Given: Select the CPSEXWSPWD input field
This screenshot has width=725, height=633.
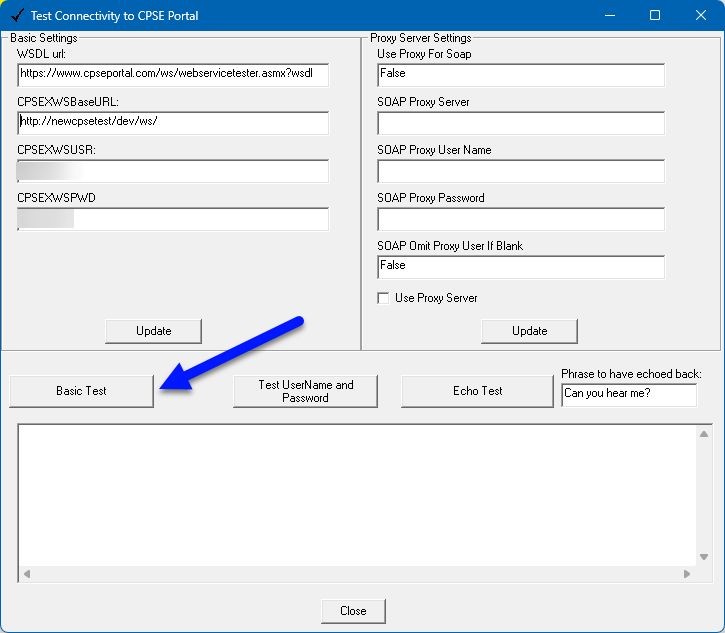Looking at the screenshot, I should point(173,219).
